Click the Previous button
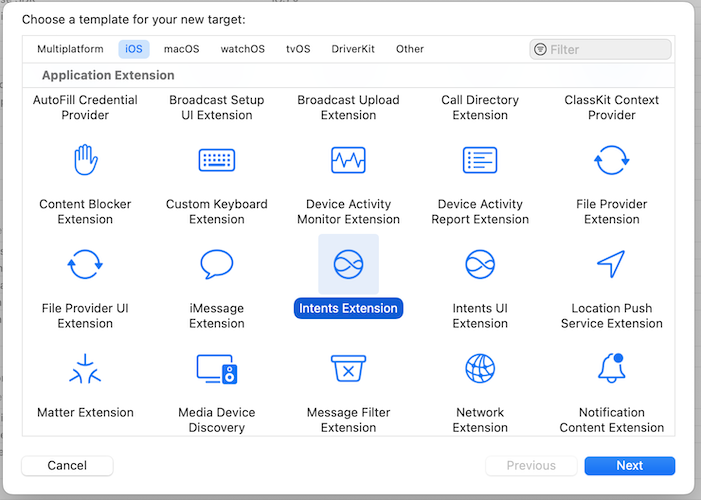 click(x=531, y=466)
